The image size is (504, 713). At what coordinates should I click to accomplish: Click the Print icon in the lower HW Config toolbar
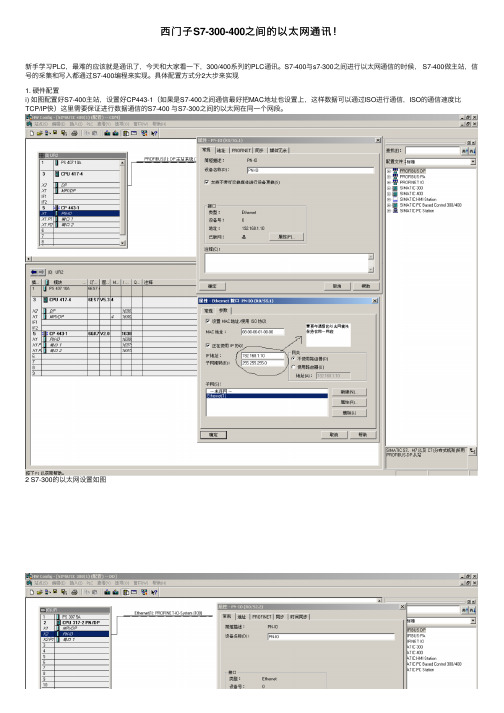point(74,592)
